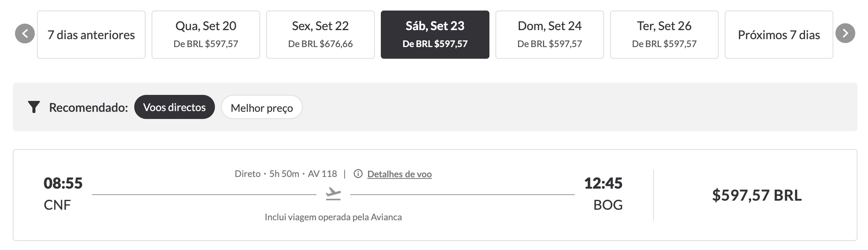This screenshot has width=868, height=250.
Task: Click the 12:45 BOG arrival time
Action: pyautogui.click(x=603, y=194)
